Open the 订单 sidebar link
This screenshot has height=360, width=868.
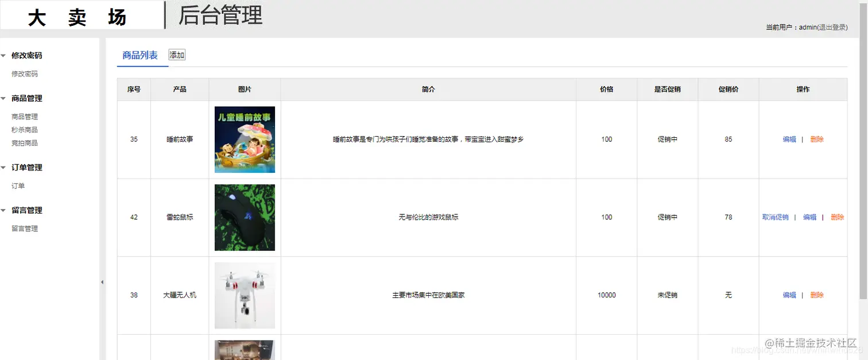(18, 186)
